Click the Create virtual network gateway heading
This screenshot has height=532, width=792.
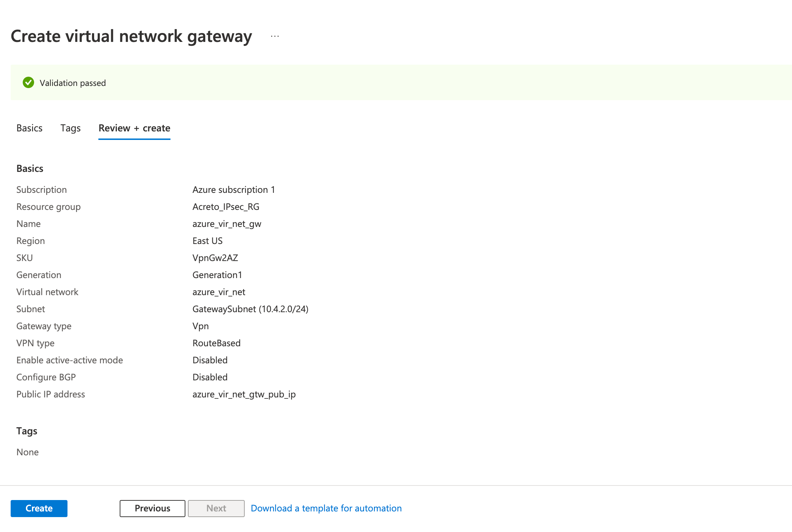click(x=131, y=36)
